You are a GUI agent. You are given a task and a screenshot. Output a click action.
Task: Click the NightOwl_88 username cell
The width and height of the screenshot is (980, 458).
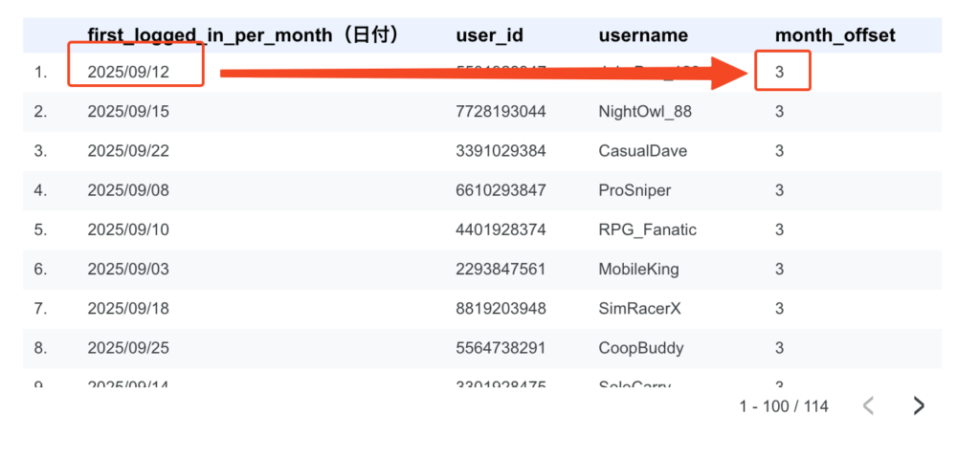[x=644, y=112]
